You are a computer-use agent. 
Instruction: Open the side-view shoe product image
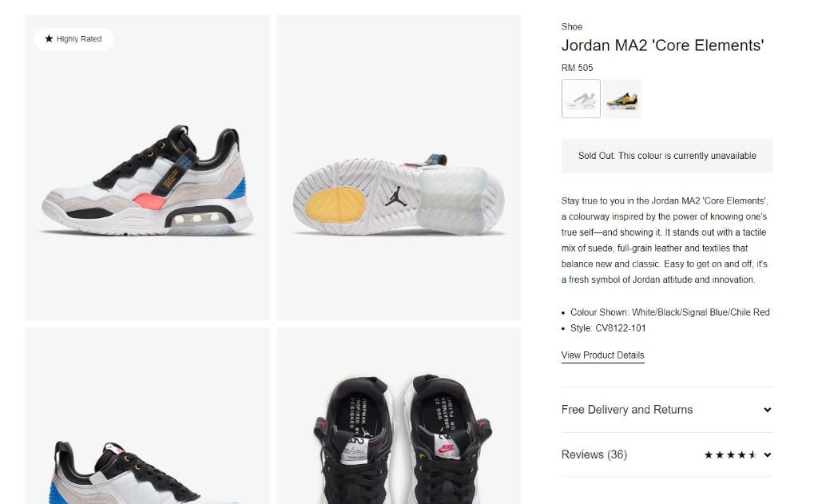point(148,168)
